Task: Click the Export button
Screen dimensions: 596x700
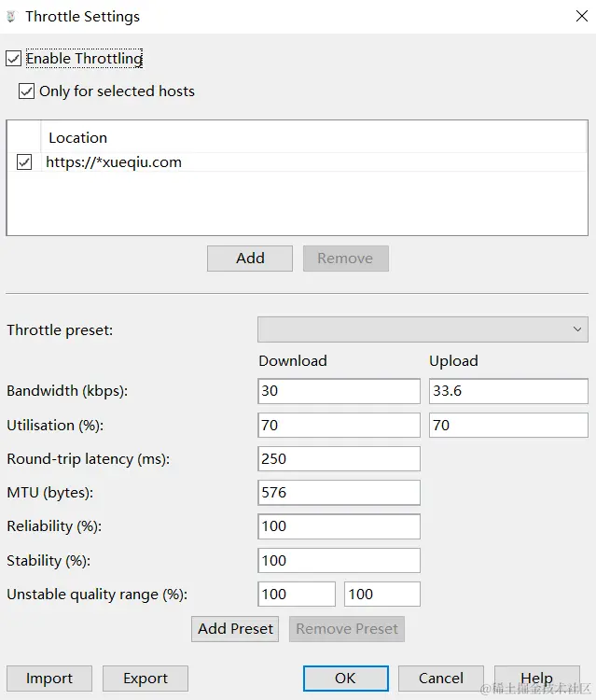Action: pyautogui.click(x=146, y=679)
